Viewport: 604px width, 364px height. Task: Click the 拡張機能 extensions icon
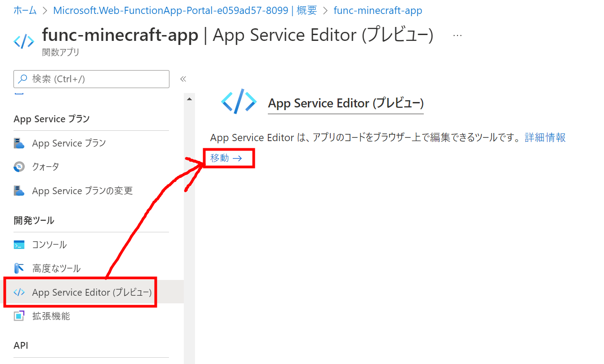click(19, 316)
